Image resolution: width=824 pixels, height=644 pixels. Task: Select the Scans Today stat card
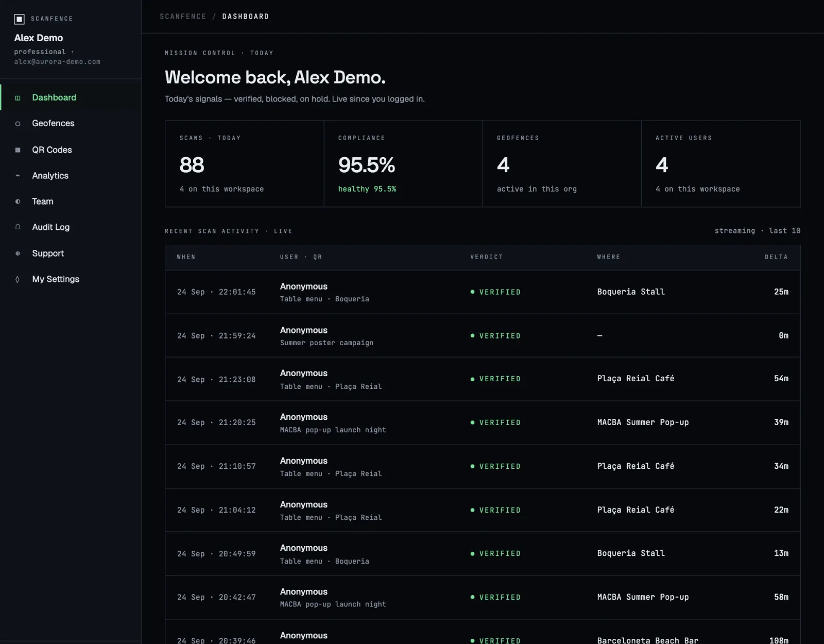(244, 164)
